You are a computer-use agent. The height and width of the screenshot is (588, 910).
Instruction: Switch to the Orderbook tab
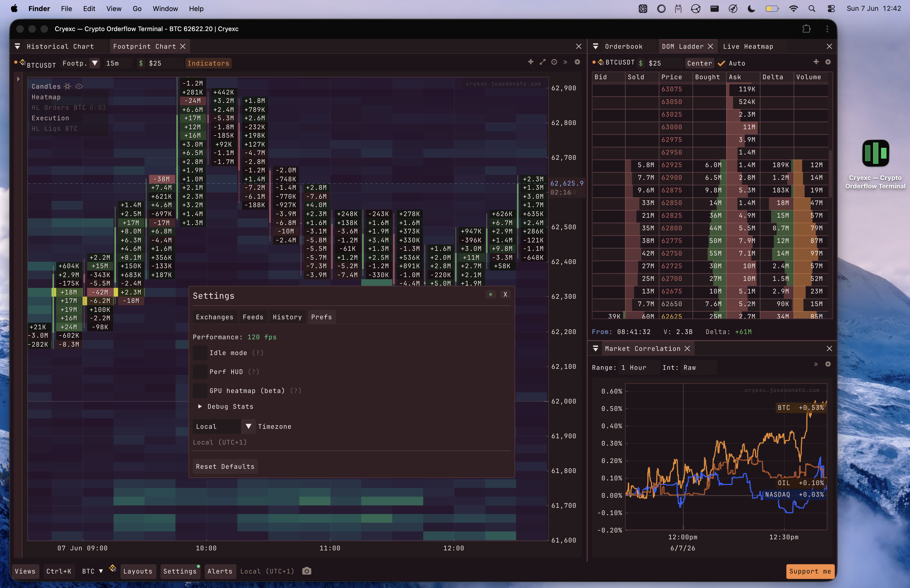coord(624,46)
